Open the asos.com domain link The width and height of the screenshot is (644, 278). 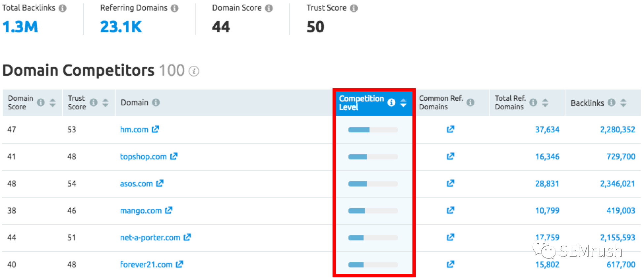pyautogui.click(x=136, y=184)
